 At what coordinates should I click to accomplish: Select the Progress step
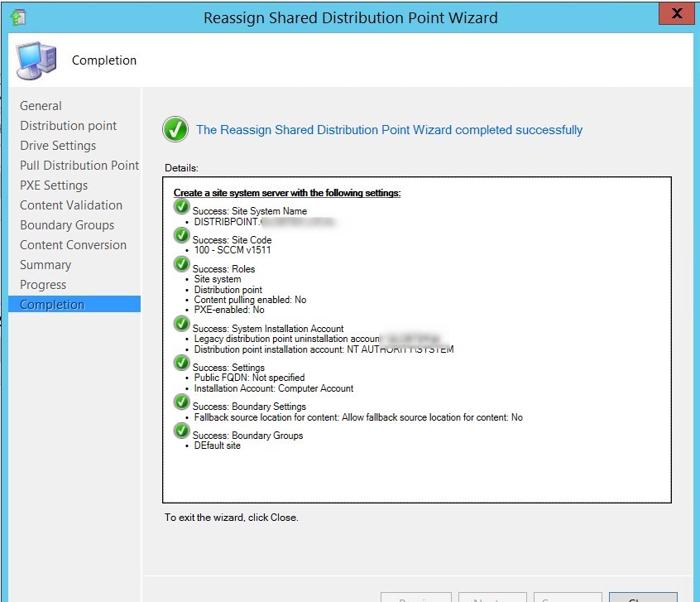tap(45, 284)
